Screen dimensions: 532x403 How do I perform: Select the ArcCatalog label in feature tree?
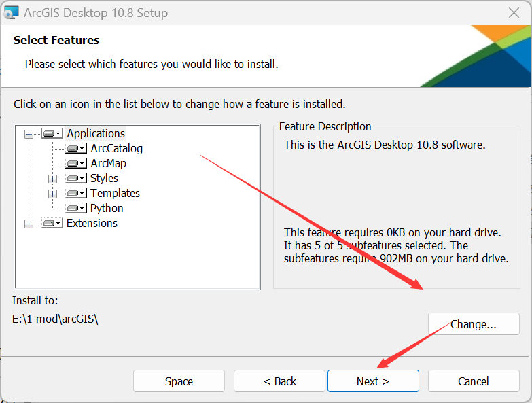coord(116,148)
